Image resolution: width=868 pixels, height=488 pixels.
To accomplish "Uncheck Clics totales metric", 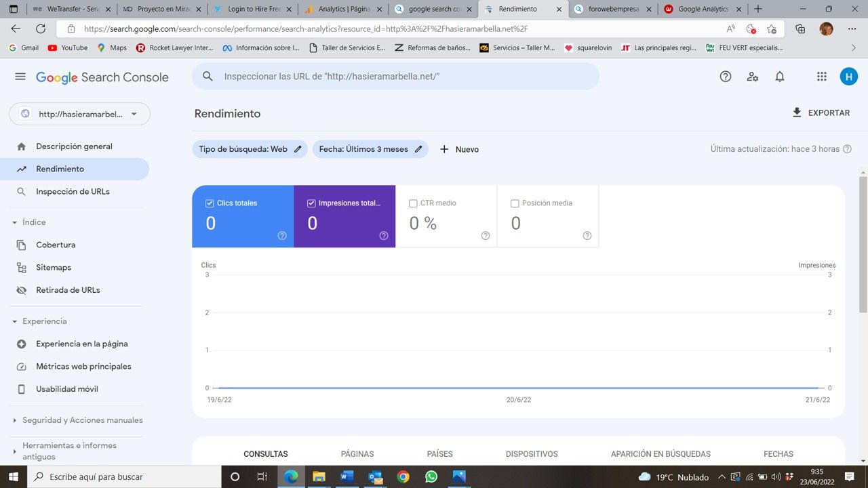I will (x=210, y=203).
